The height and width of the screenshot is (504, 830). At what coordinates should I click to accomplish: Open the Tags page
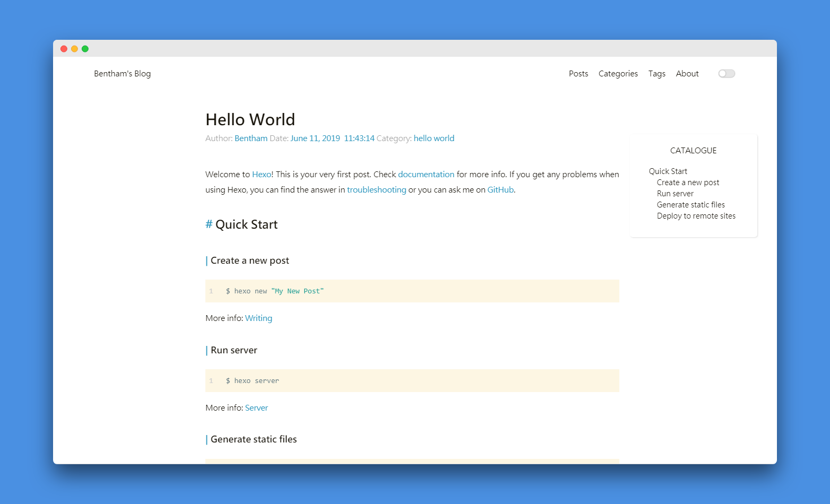(x=657, y=74)
